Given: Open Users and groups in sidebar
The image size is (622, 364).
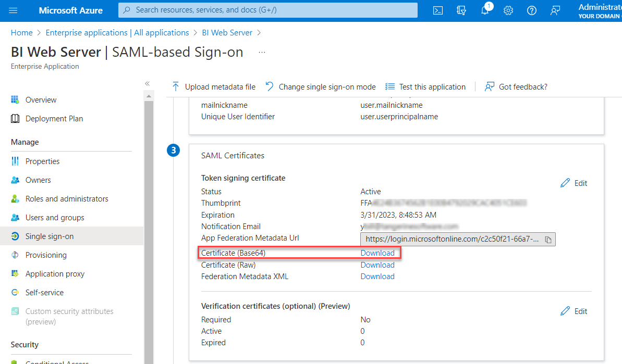Looking at the screenshot, I should coord(55,218).
